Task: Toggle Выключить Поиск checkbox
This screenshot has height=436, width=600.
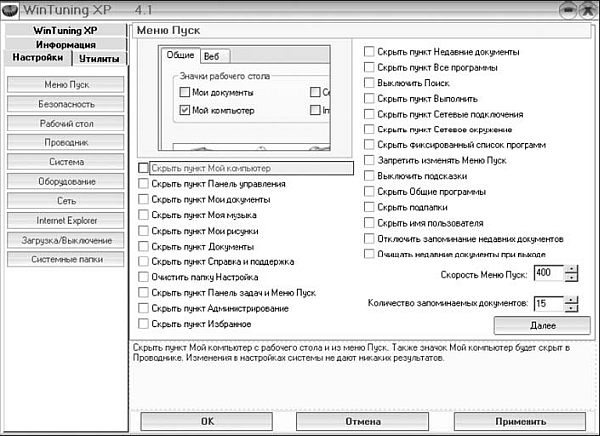Action: [369, 83]
